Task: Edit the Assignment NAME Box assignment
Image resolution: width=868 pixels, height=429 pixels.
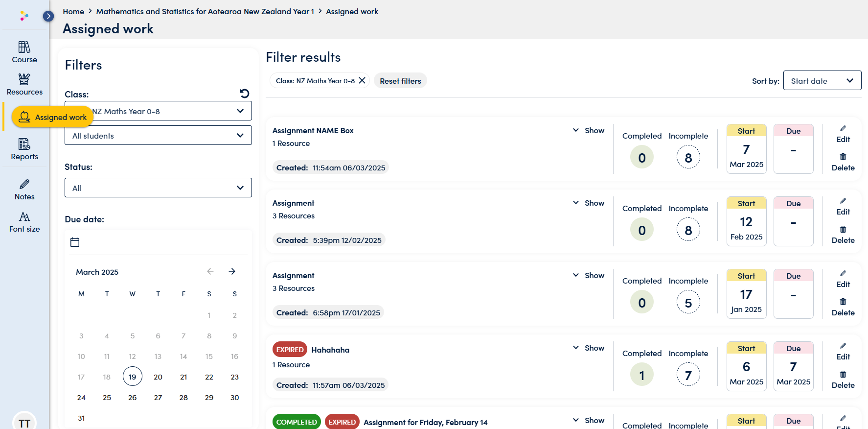Action: point(843,134)
